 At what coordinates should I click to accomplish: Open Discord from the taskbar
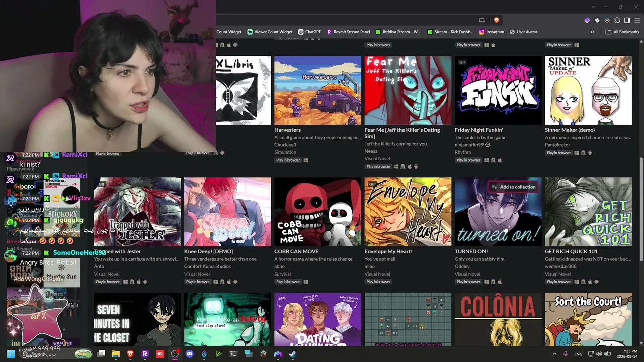pyautogui.click(x=189, y=354)
